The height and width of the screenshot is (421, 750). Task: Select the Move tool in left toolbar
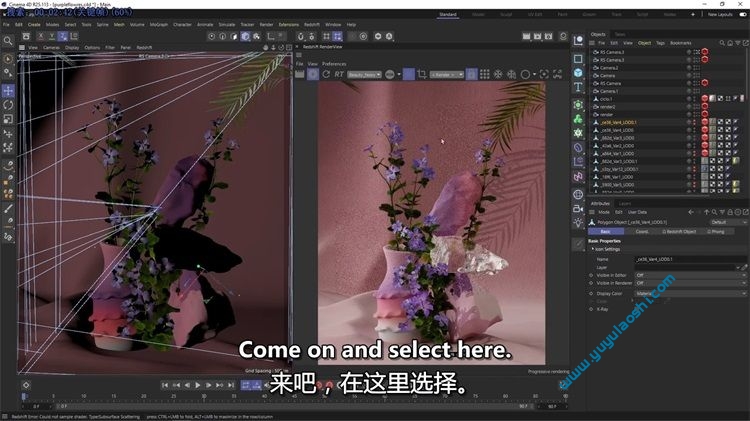[x=8, y=90]
